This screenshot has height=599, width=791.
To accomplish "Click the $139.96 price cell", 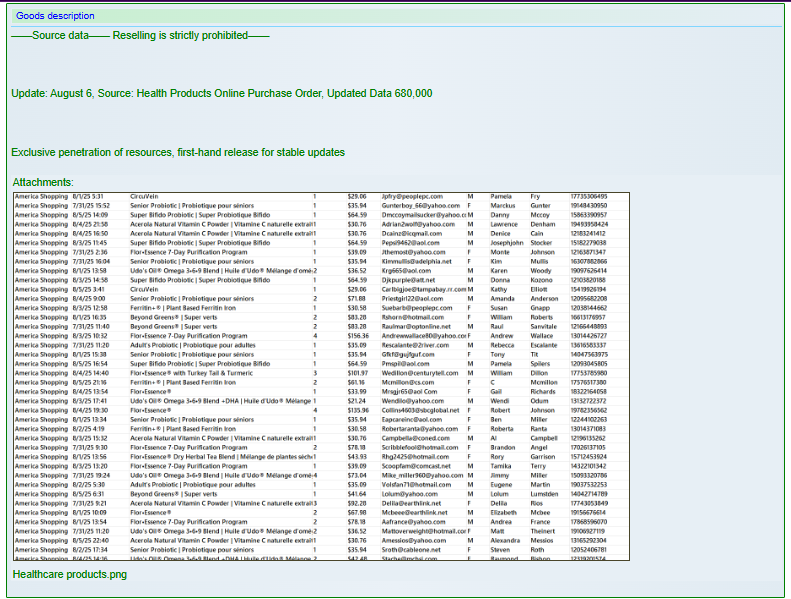I will (357, 410).
